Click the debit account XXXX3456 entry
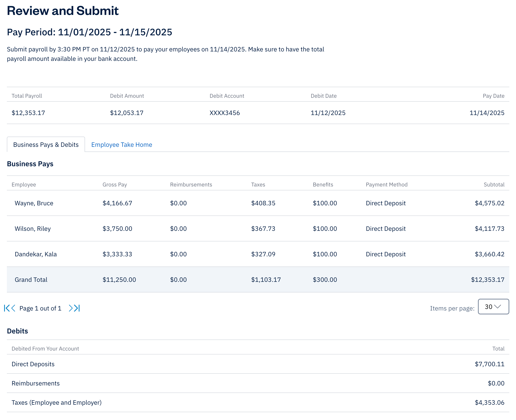This screenshot has height=420, width=516. pyautogui.click(x=225, y=113)
